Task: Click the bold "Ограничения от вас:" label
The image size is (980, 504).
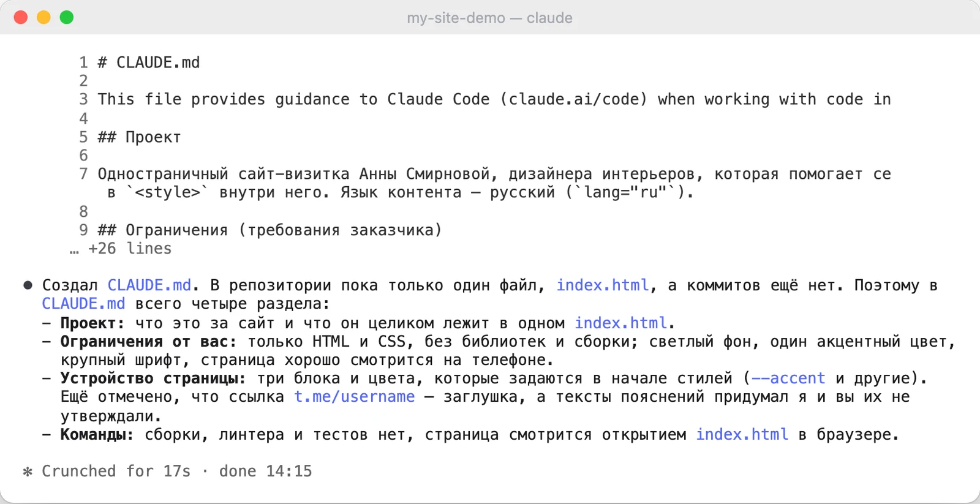Action: [149, 341]
